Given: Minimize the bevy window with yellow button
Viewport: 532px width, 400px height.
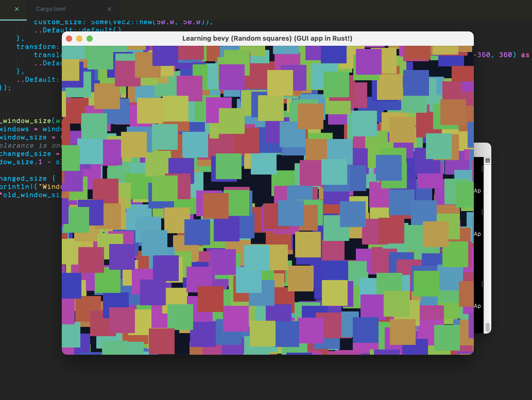Looking at the screenshot, I should pos(79,39).
